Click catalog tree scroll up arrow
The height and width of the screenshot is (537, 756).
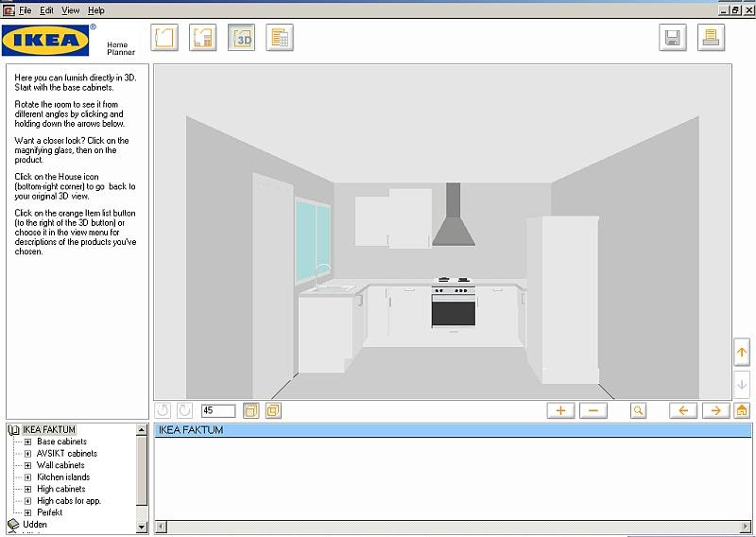coord(142,430)
